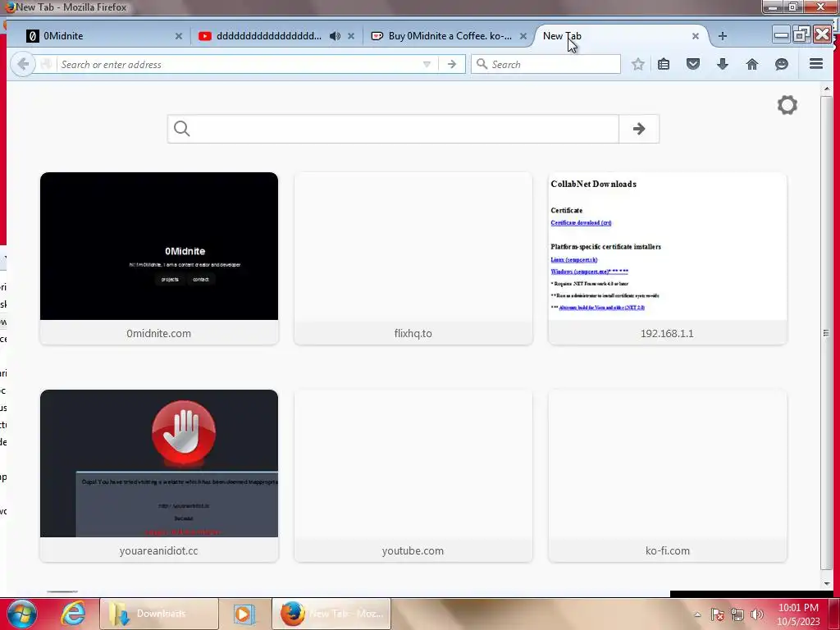
Task: Click the taskbar clock 10:01 PM
Action: click(x=798, y=608)
